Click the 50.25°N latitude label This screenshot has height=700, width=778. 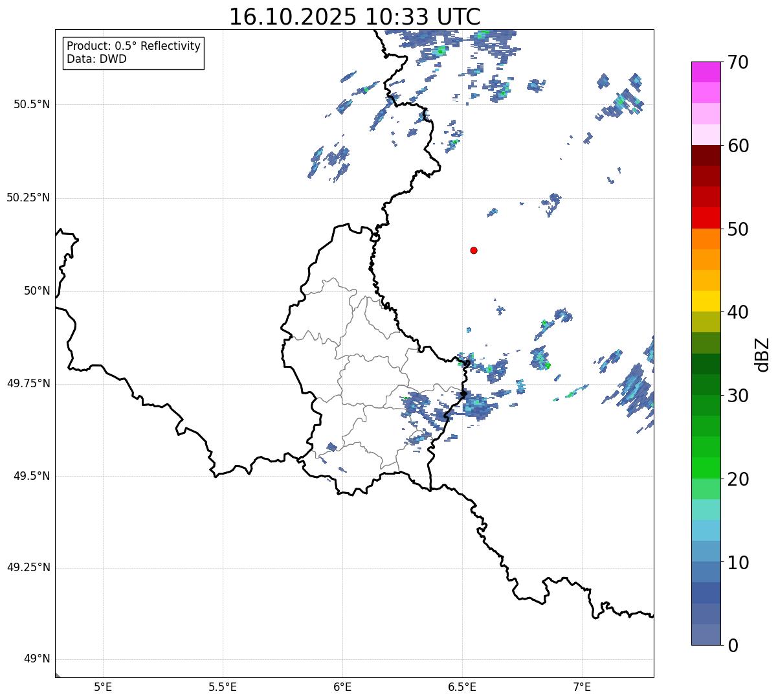(28, 198)
